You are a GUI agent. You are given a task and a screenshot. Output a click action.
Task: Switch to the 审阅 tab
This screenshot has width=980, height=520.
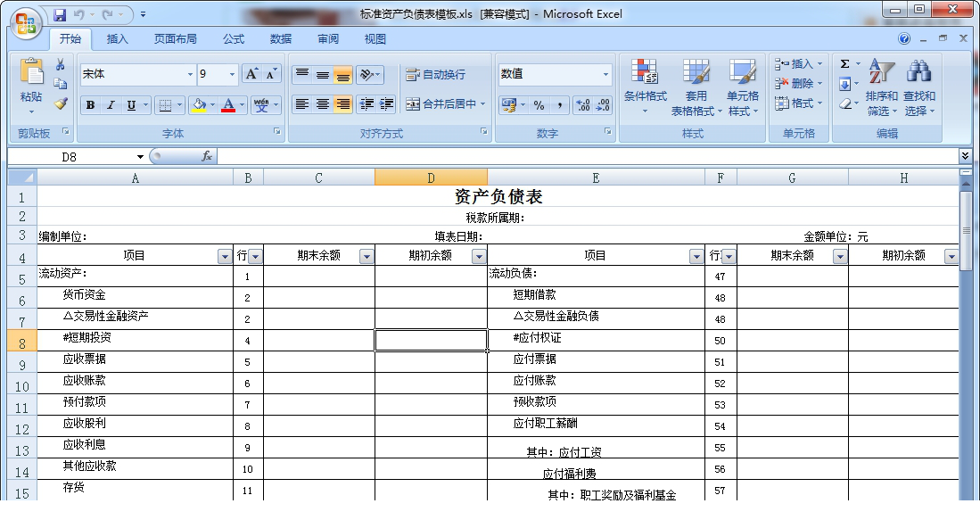click(x=328, y=38)
